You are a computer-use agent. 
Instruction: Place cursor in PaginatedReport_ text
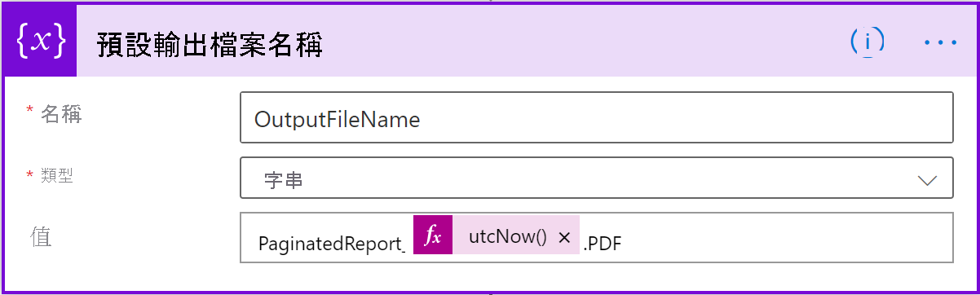pos(332,244)
